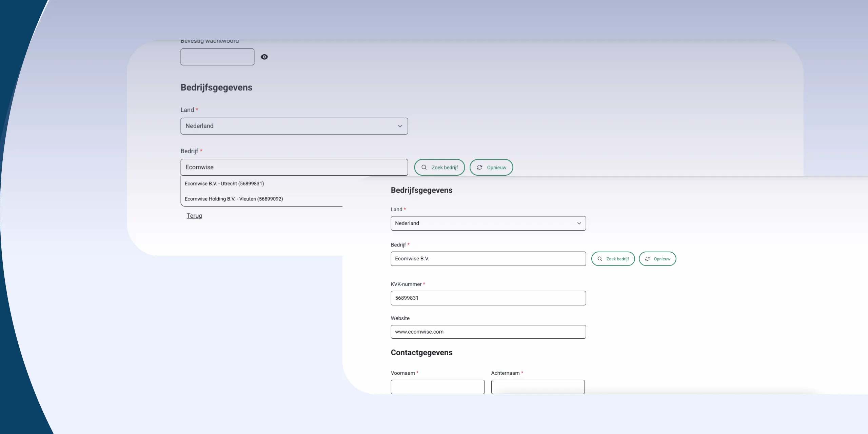The width and height of the screenshot is (868, 434).
Task: Click the Bevestig wachtwoord password field
Action: [217, 57]
